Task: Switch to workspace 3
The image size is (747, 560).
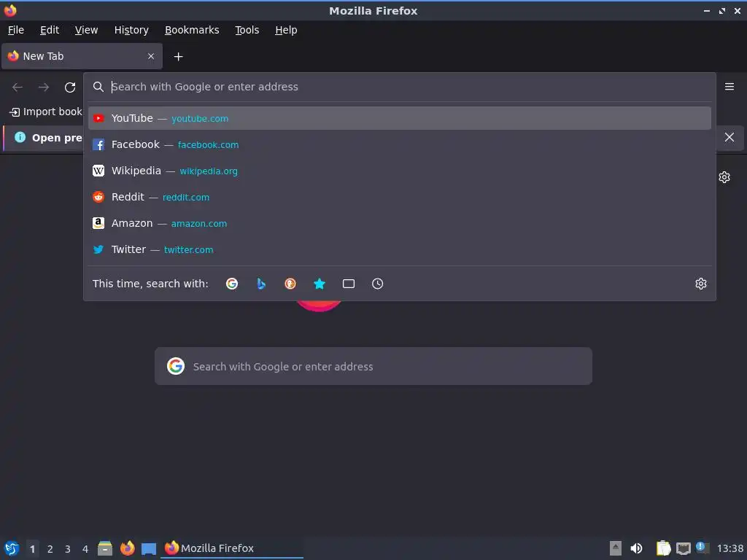Action: [68, 549]
